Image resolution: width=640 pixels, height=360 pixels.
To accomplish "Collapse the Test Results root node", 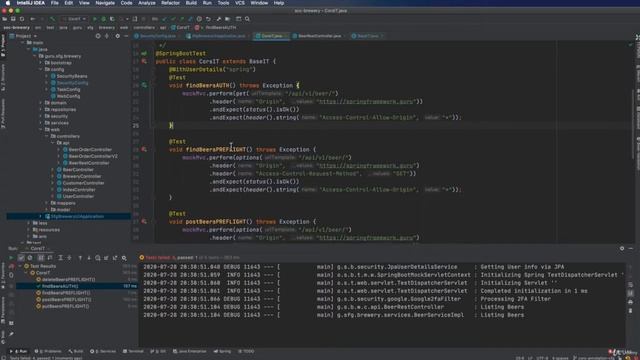I will click(20, 266).
